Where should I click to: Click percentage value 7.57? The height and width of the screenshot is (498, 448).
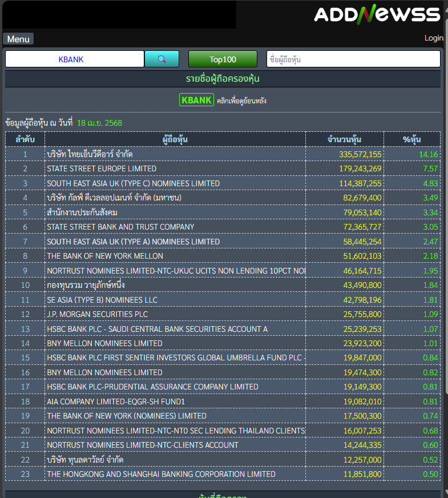click(x=430, y=168)
